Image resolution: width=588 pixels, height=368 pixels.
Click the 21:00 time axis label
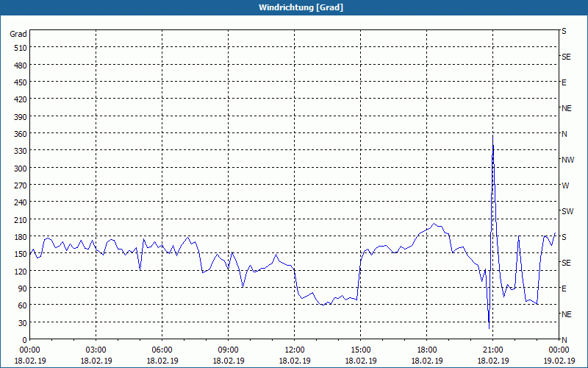492,350
